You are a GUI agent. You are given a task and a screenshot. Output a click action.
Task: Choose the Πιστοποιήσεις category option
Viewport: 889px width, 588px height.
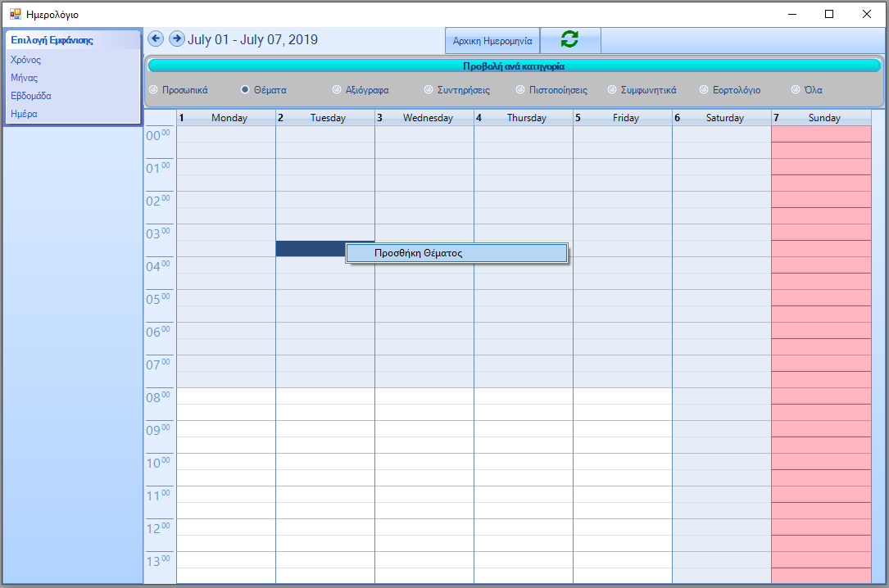click(x=520, y=90)
